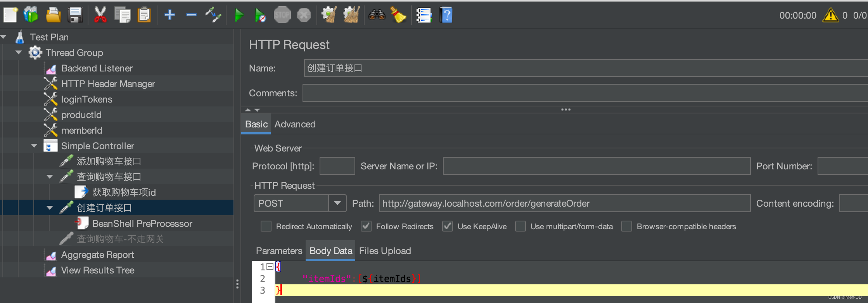Uncheck Follow Redirects checkbox

(x=366, y=226)
